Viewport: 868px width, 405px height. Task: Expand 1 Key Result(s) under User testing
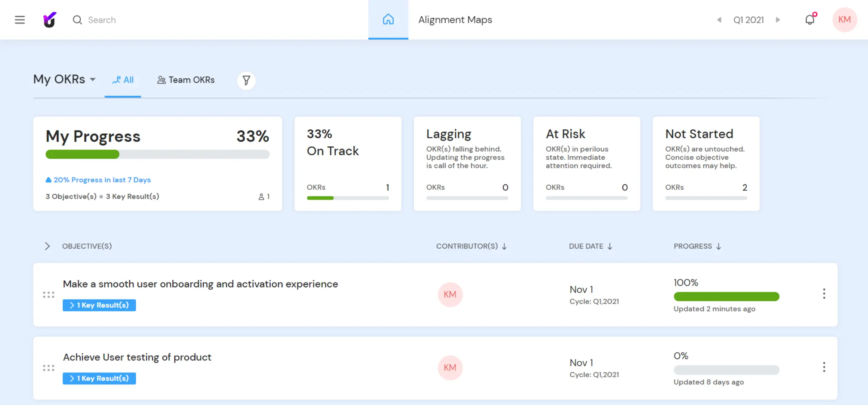coord(99,378)
